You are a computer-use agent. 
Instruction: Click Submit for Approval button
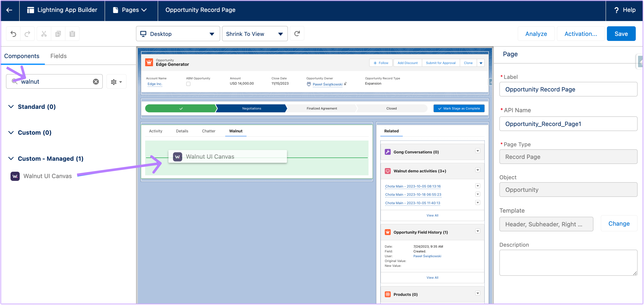[441, 63]
